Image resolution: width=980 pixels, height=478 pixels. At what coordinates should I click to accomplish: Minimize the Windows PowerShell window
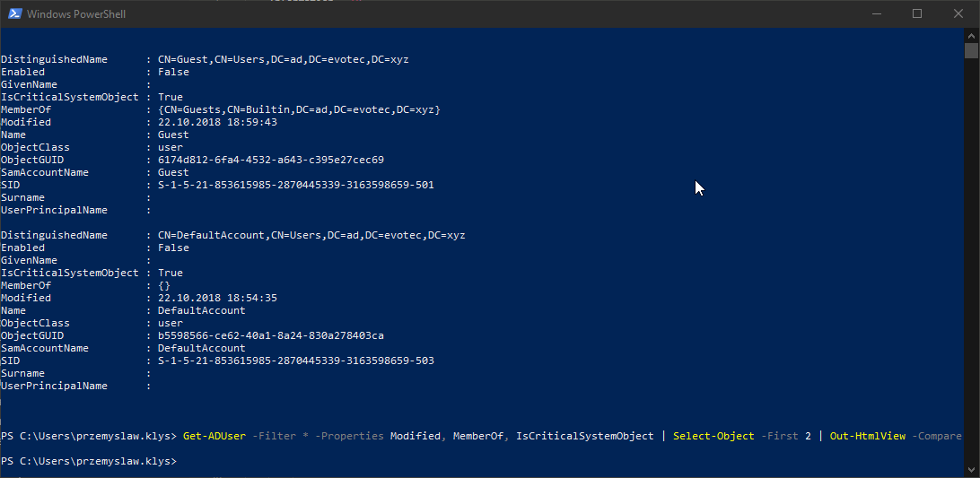(875, 13)
